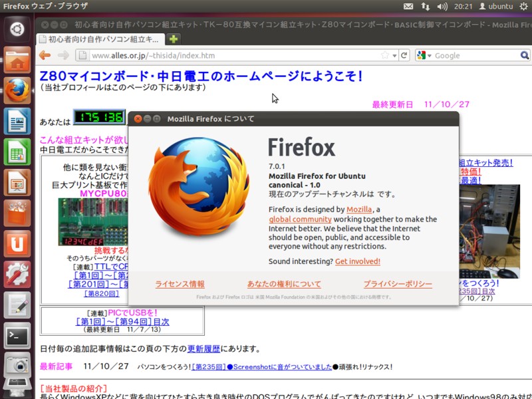Screen dimensions: 532x399
Task: Open the search engine selector dropdown
Action: 424,55
